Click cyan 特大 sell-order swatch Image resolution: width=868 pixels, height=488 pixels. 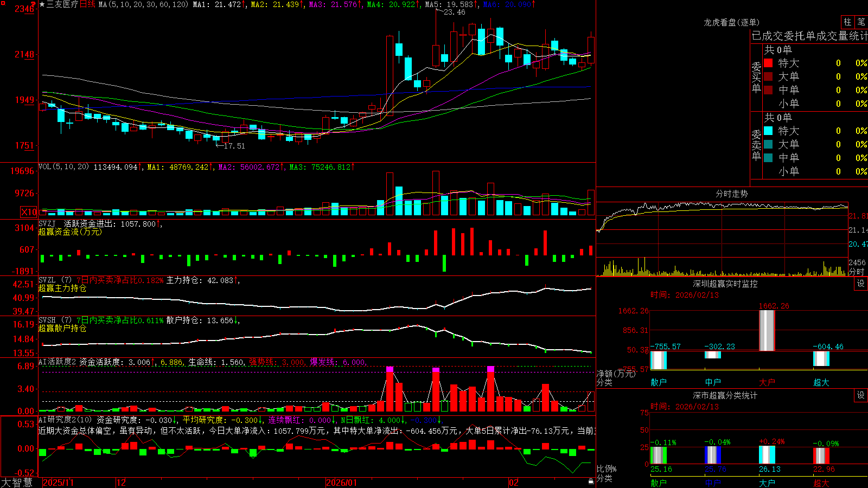coord(768,131)
